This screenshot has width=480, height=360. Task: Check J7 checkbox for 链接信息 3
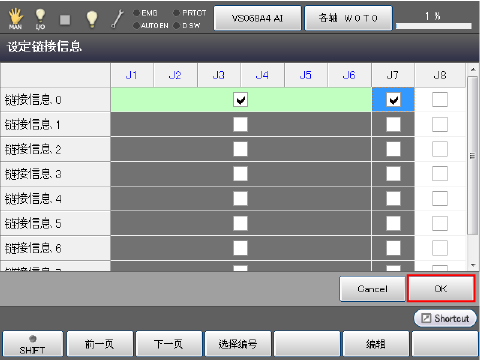pyautogui.click(x=393, y=174)
